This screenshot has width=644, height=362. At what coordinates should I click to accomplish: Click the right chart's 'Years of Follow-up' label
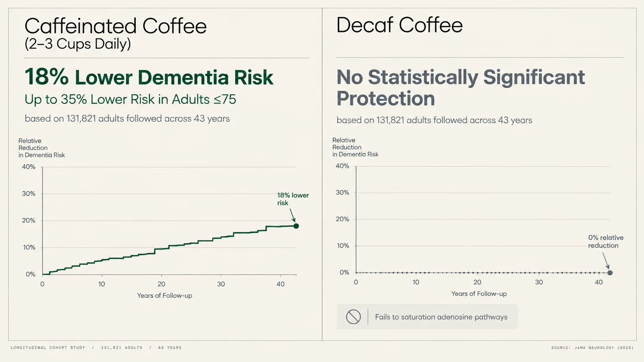tap(479, 294)
